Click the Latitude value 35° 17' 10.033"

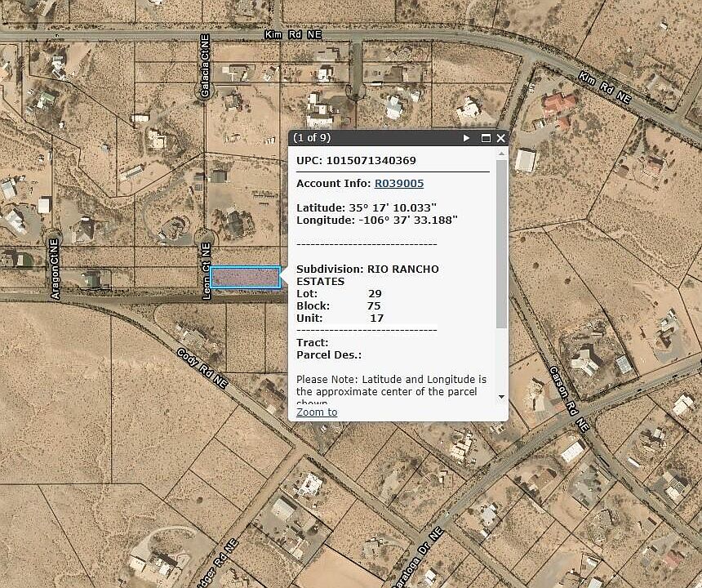click(x=393, y=207)
